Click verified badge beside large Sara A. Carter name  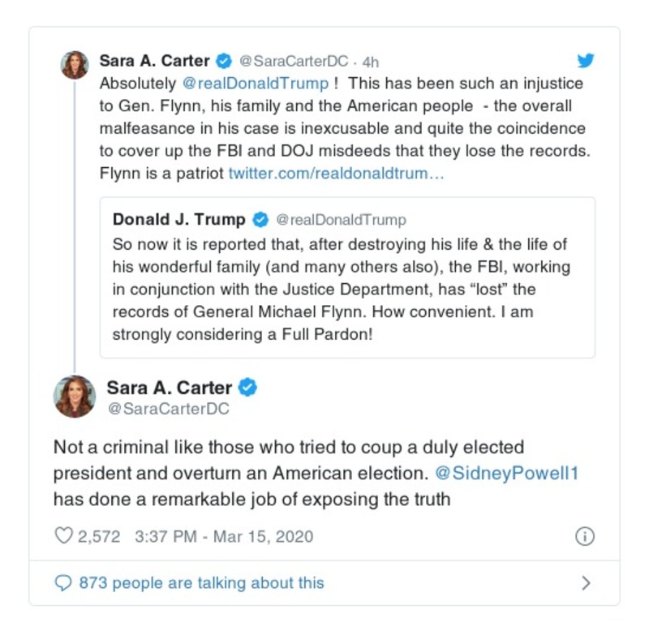point(248,388)
